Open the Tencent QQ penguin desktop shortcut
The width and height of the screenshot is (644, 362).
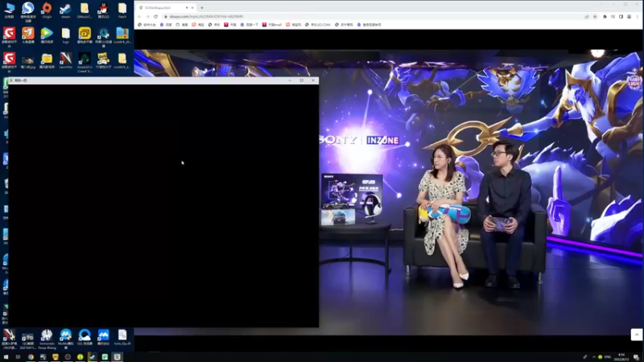103,10
